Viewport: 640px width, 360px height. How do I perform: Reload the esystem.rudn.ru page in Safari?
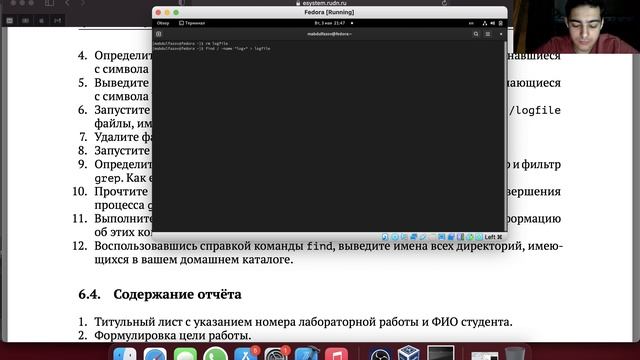pos(444,3)
